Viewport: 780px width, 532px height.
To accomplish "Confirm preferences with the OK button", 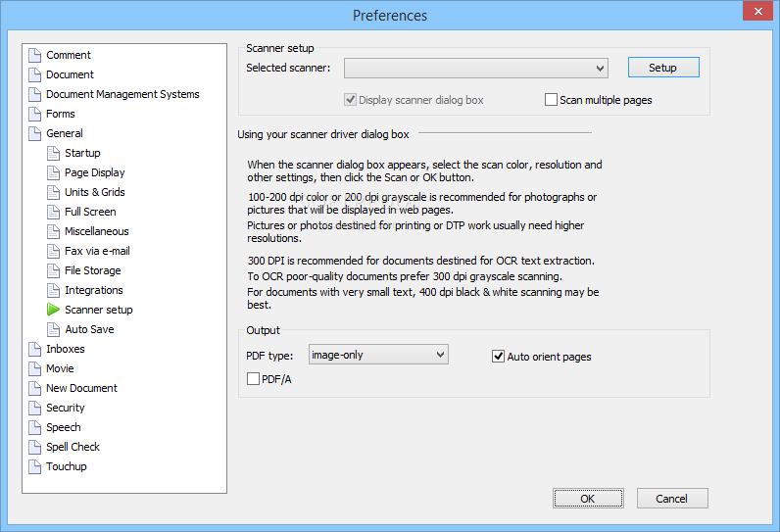I will point(588,499).
